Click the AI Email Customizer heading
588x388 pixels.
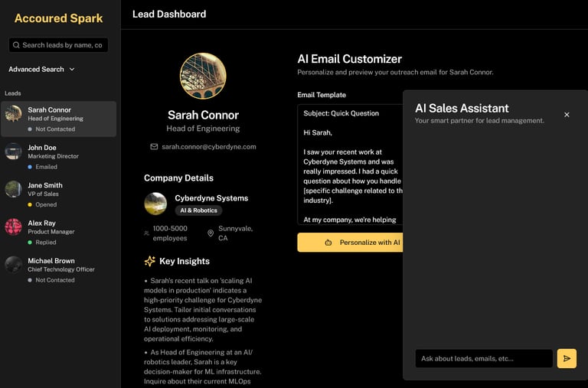point(349,59)
